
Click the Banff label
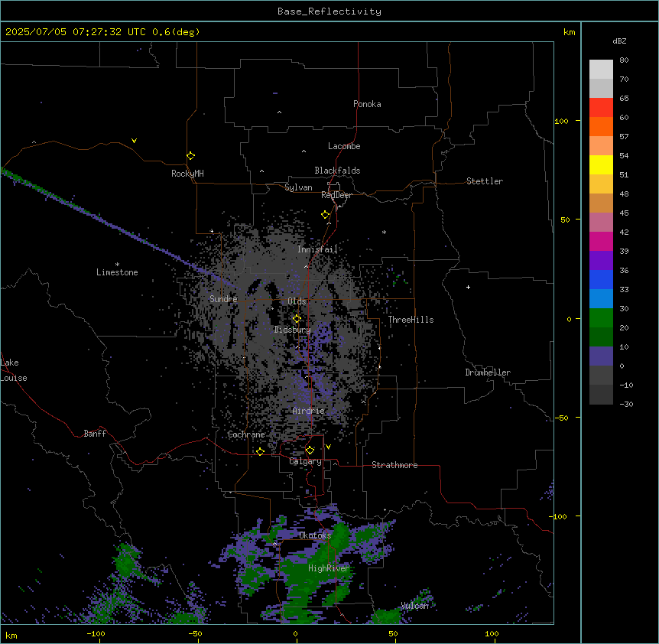coord(95,434)
